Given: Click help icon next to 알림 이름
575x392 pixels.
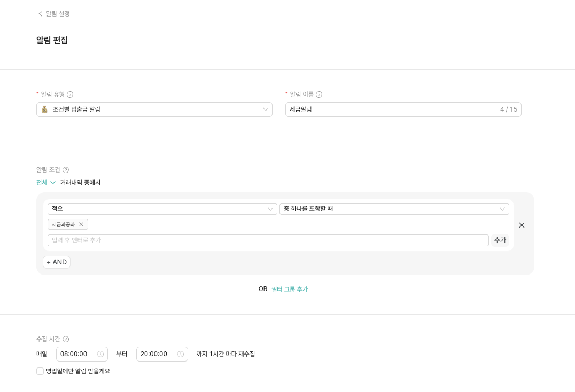Looking at the screenshot, I should point(319,95).
